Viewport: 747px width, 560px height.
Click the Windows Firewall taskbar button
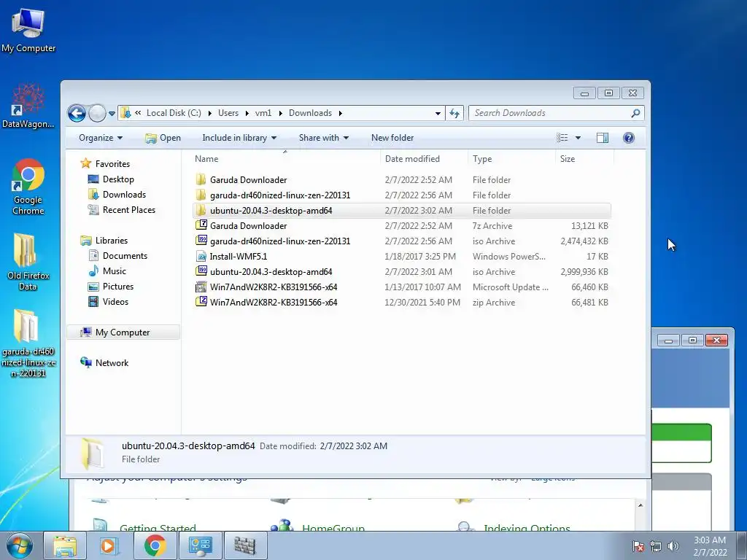(x=245, y=545)
